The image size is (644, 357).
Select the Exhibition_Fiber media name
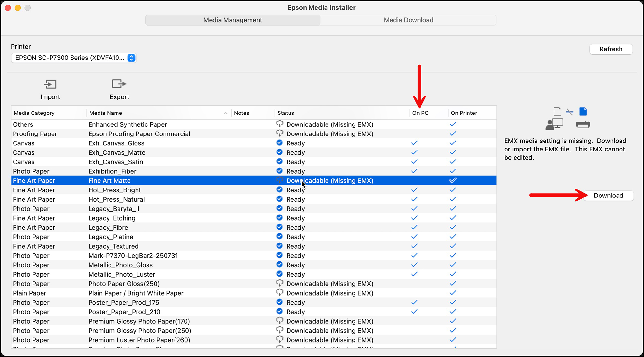(112, 171)
